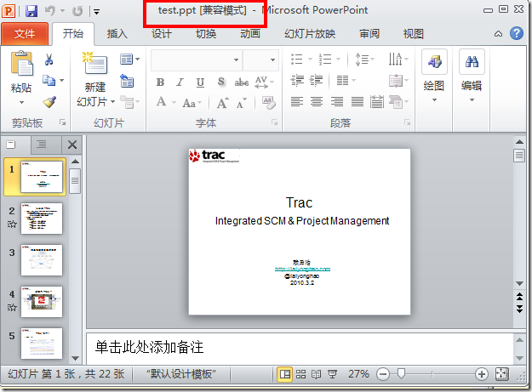The image size is (532, 392).
Task: Select the Format Painter brush
Action: click(x=49, y=102)
